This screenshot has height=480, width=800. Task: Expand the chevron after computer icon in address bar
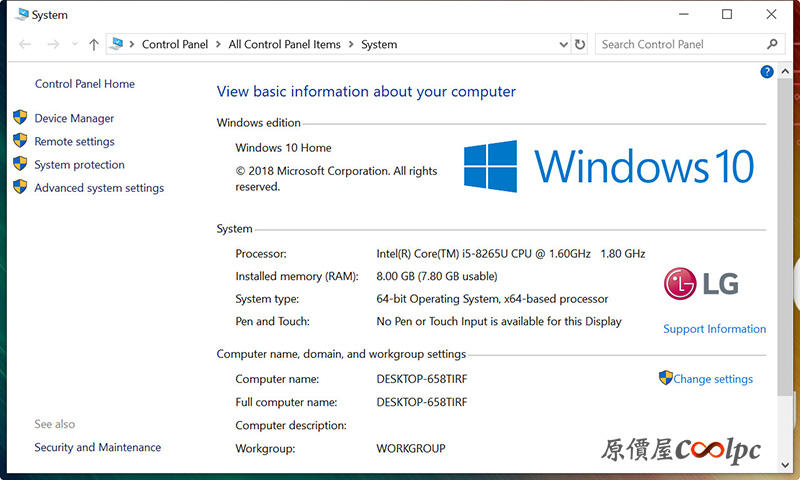click(132, 44)
